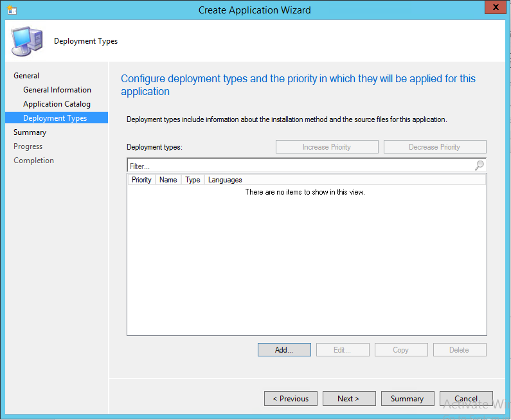The width and height of the screenshot is (511, 420).
Task: Go back with the Previous button
Action: click(x=291, y=399)
